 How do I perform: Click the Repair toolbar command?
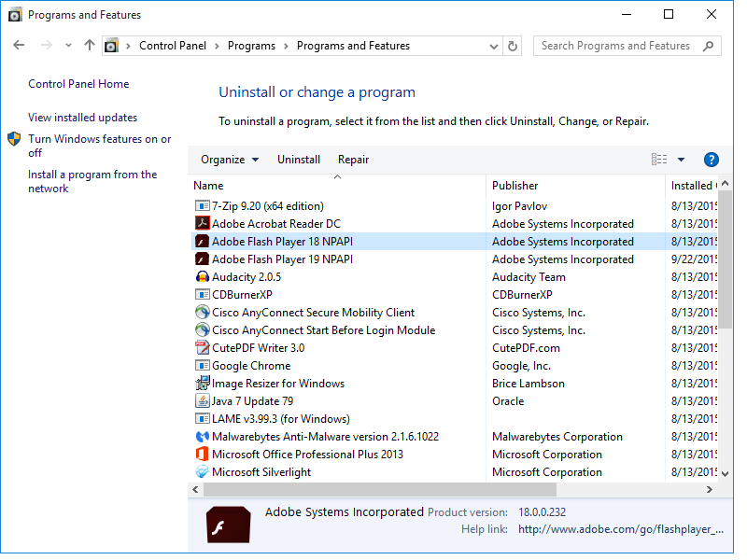[x=353, y=160]
